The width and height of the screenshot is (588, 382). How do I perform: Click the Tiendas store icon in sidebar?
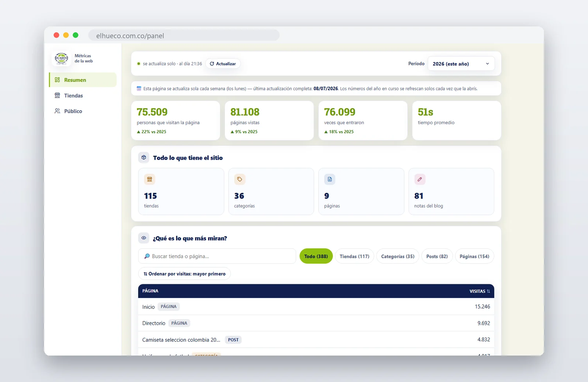pyautogui.click(x=57, y=95)
